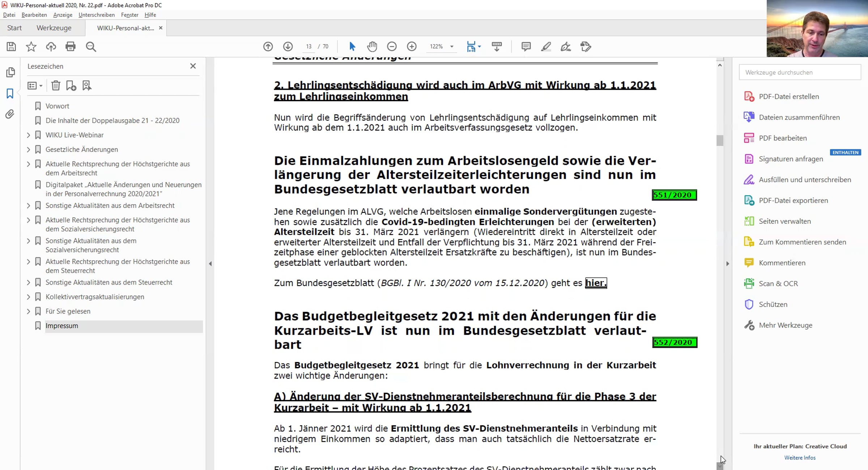The height and width of the screenshot is (470, 868).
Task: Select the Hand pan tool
Action: (372, 47)
